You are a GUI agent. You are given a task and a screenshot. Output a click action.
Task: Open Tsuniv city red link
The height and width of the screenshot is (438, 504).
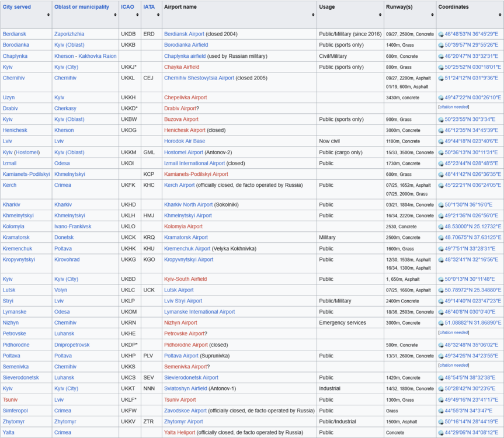[10, 400]
